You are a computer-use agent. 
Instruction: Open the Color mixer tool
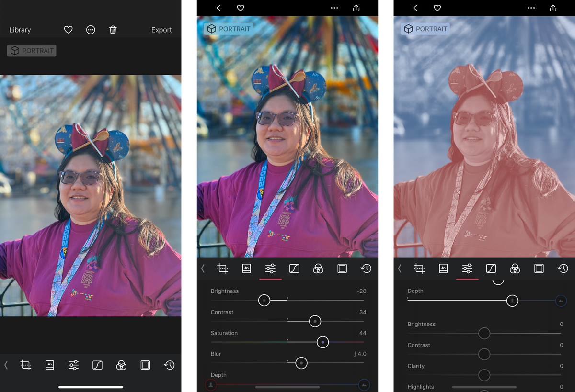(x=318, y=269)
